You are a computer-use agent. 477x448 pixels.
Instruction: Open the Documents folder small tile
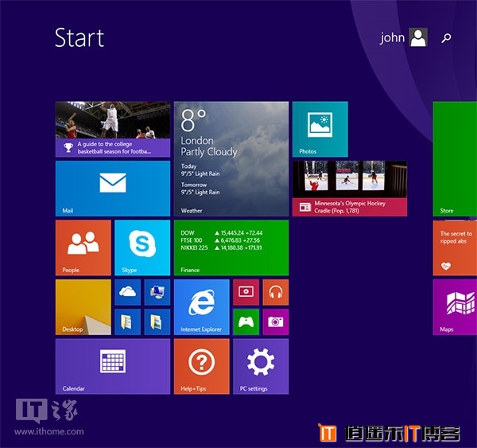(128, 322)
